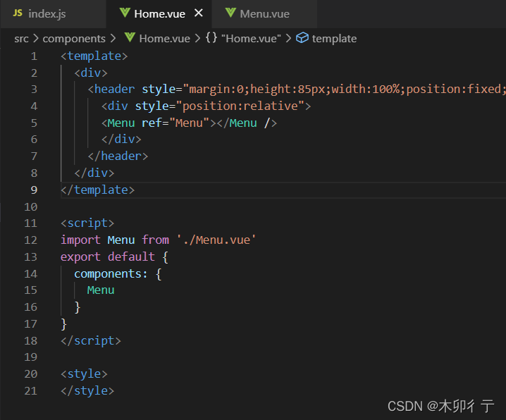Click the JS icon on index.js tab

18,13
